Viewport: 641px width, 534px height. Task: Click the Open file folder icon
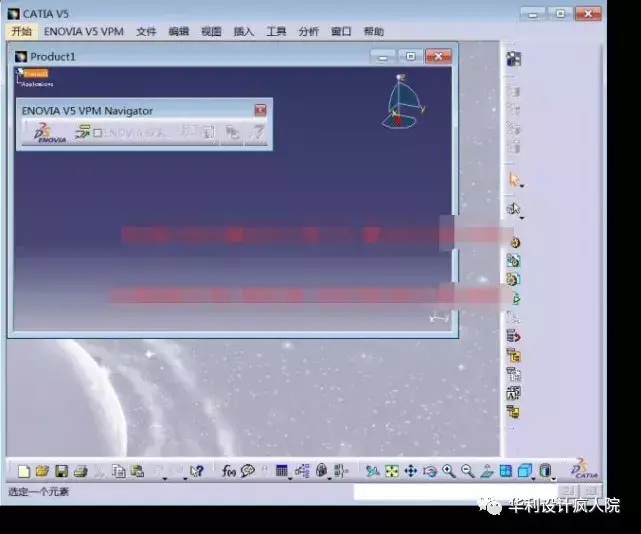(x=42, y=471)
